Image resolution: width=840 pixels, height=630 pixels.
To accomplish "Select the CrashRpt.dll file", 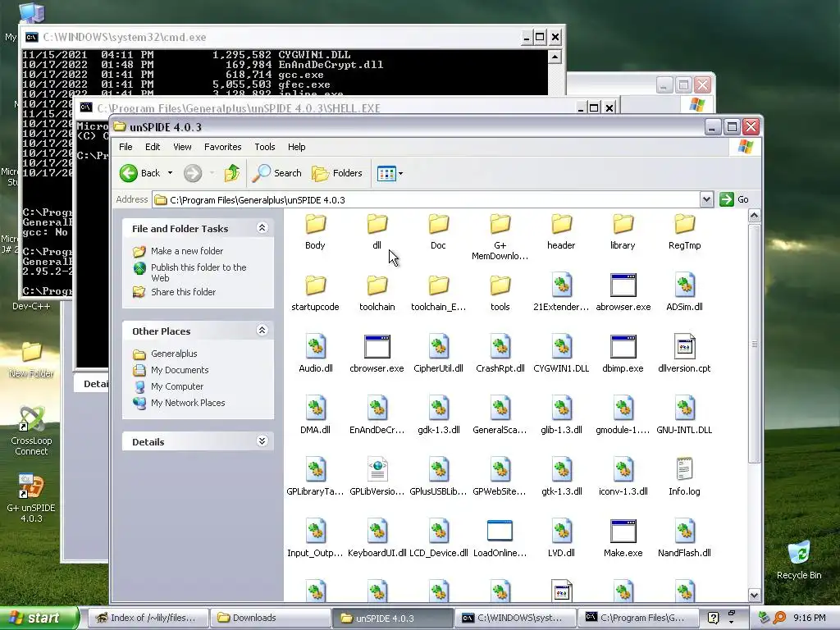I will [x=500, y=354].
